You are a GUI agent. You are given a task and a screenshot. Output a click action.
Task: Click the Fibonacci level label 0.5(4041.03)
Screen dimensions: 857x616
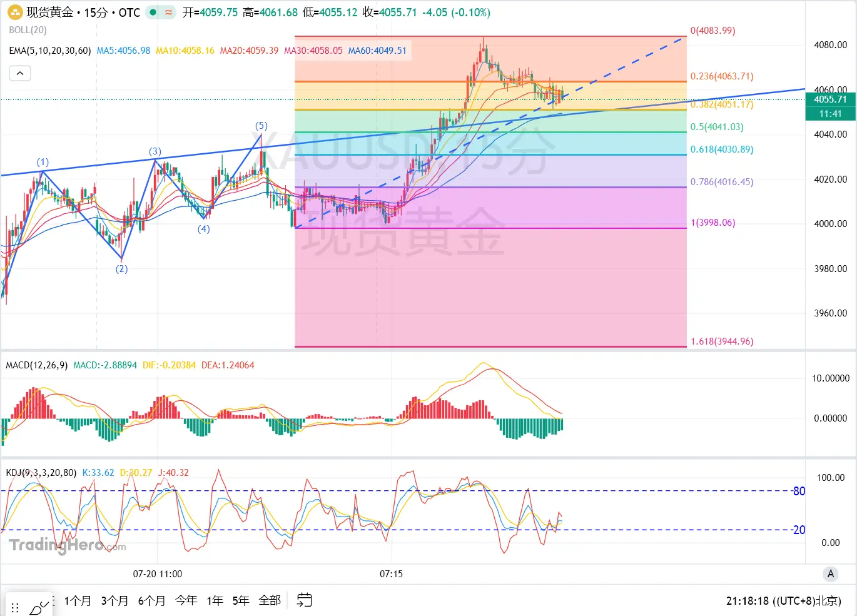click(x=717, y=127)
